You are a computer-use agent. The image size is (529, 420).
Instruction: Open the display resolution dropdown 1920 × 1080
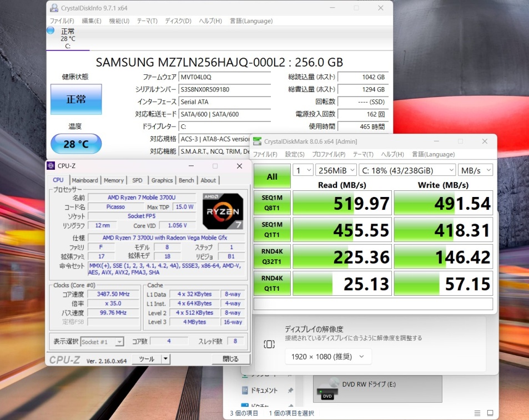328,357
